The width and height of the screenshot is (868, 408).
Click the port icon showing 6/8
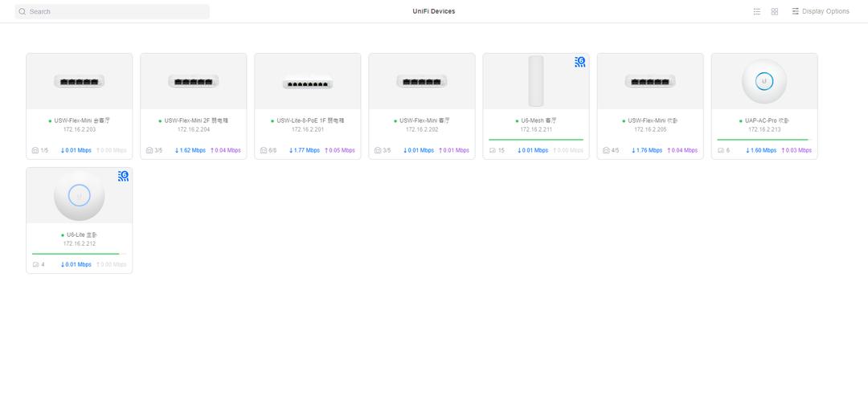pyautogui.click(x=264, y=150)
